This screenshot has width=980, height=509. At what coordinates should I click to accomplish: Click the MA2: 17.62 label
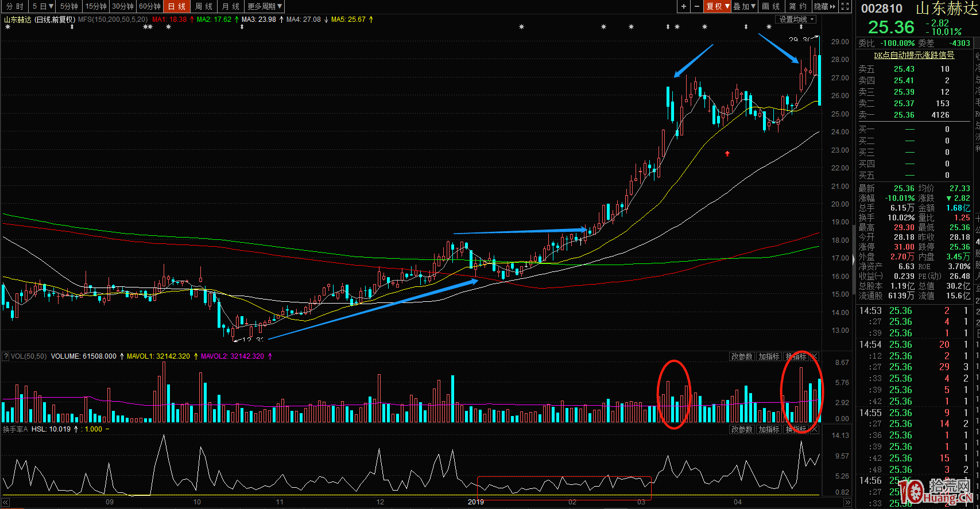pos(214,20)
